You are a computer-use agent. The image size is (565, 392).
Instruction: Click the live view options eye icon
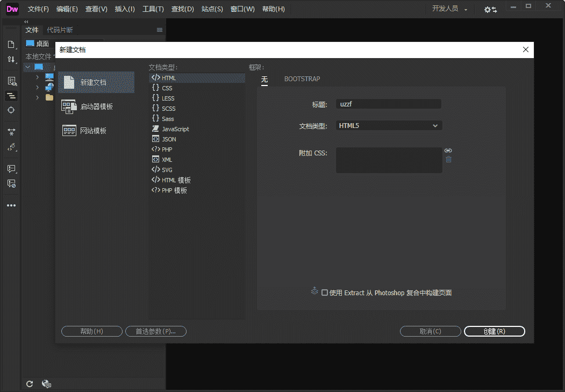[11, 81]
